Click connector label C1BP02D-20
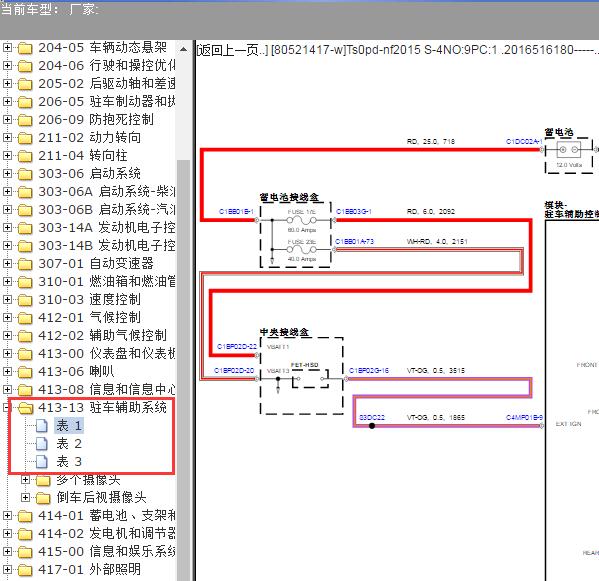 (x=234, y=371)
